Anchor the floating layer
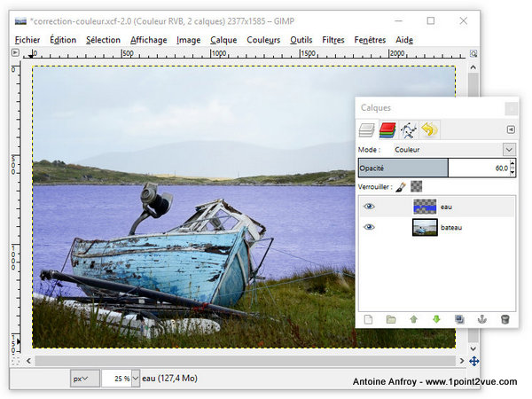The image size is (532, 399). click(x=481, y=319)
